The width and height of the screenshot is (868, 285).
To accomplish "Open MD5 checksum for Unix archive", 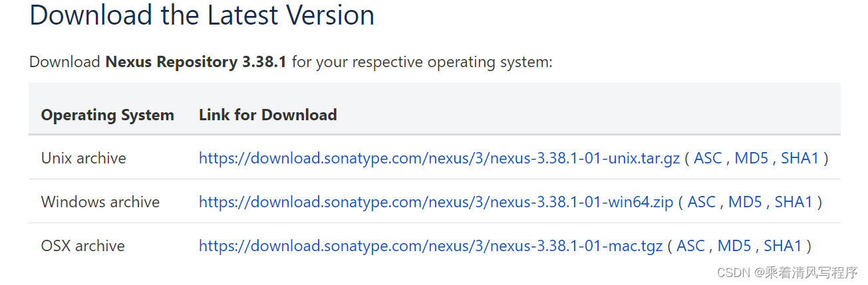I will point(751,158).
